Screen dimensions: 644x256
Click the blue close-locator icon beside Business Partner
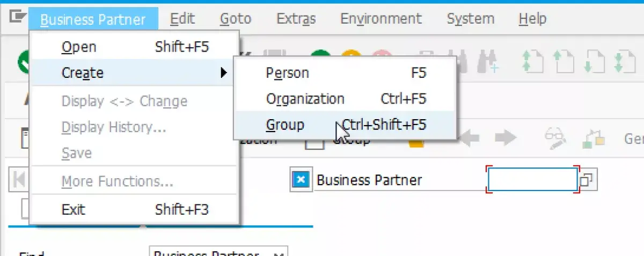pos(301,180)
